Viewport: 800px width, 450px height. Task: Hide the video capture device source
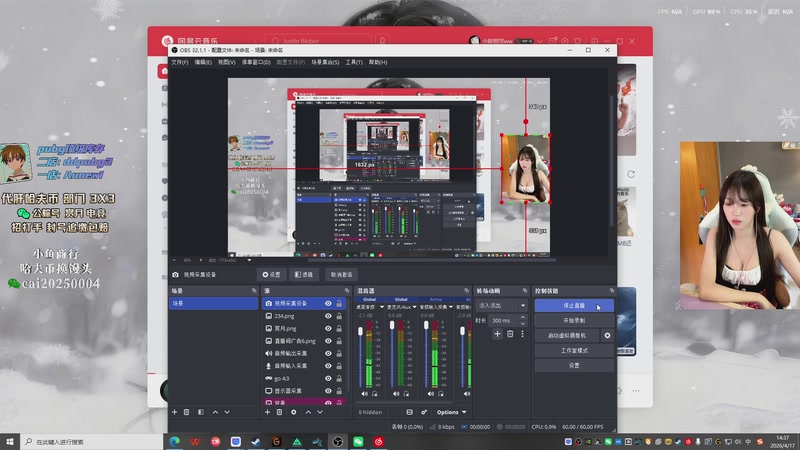click(x=328, y=304)
